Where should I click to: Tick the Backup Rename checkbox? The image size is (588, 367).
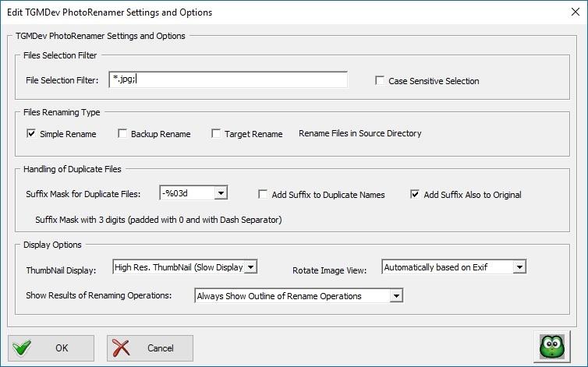pos(122,133)
